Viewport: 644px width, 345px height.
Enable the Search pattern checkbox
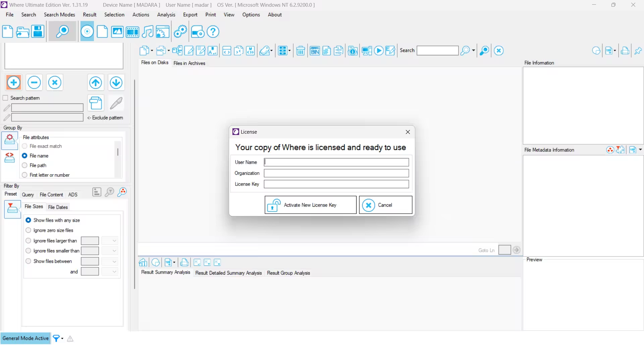tap(5, 98)
